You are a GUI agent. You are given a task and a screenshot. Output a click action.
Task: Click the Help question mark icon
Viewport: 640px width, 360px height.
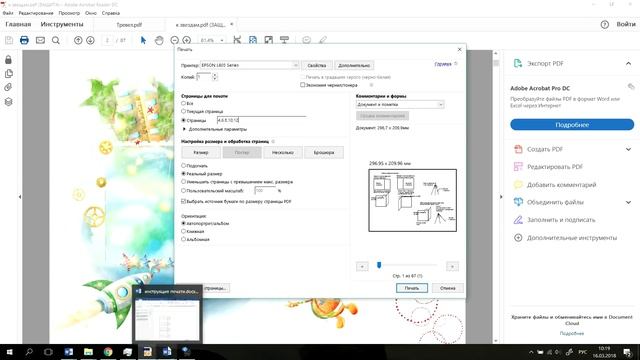(604, 24)
